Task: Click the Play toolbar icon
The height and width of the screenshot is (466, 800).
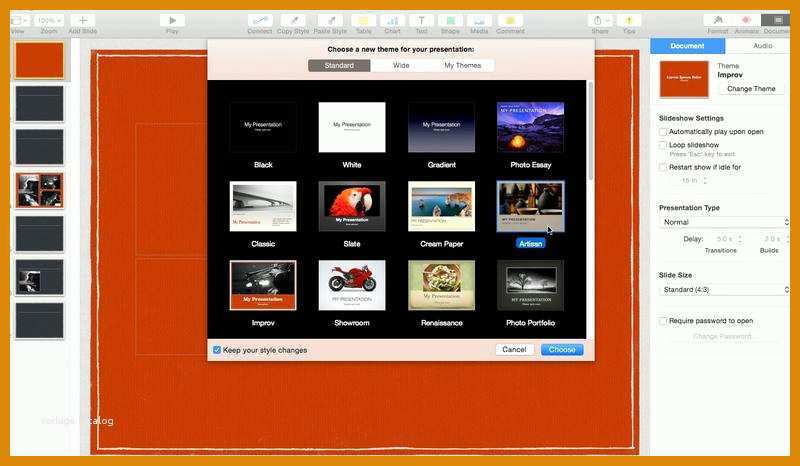Action: [172, 20]
